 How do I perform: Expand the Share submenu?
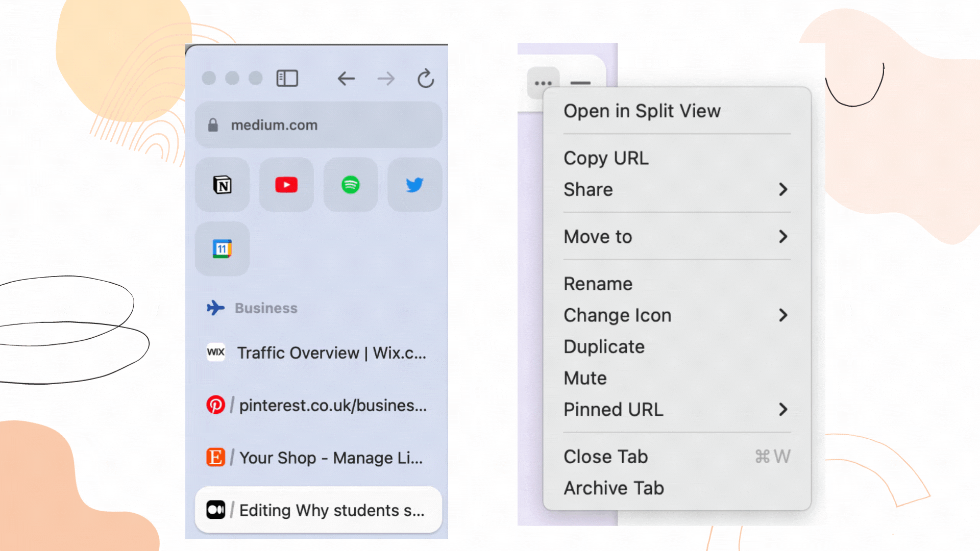(x=588, y=189)
